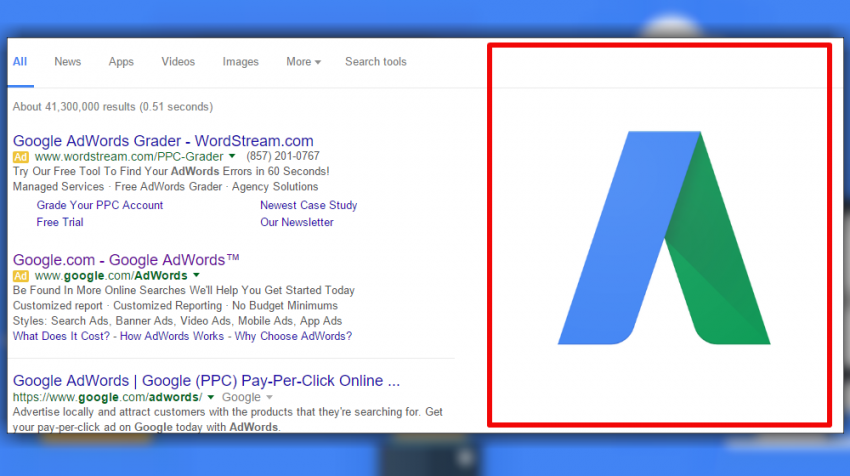Go to the Images search tab
The image size is (850, 476).
point(240,62)
